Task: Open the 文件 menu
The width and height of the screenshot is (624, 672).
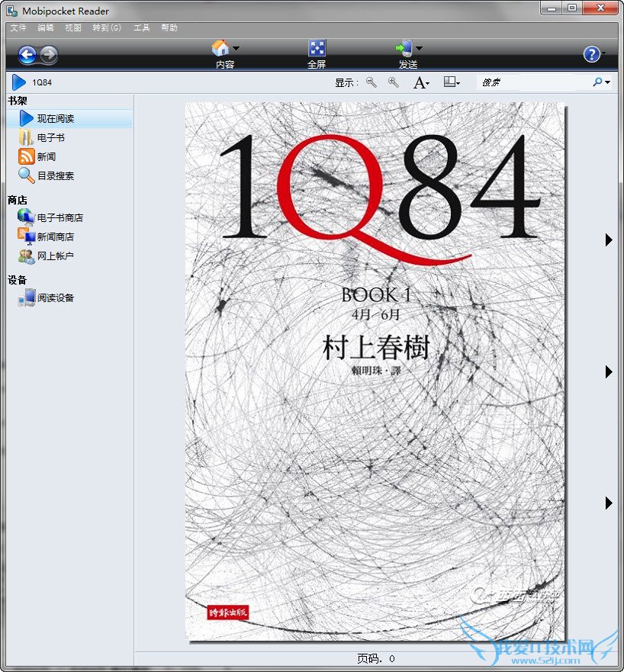Action: (x=18, y=27)
